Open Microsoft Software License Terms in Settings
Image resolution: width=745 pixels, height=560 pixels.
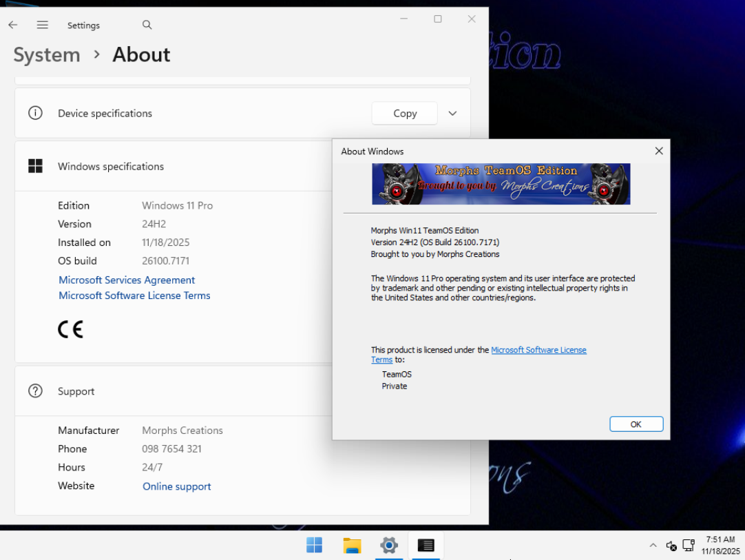click(134, 295)
